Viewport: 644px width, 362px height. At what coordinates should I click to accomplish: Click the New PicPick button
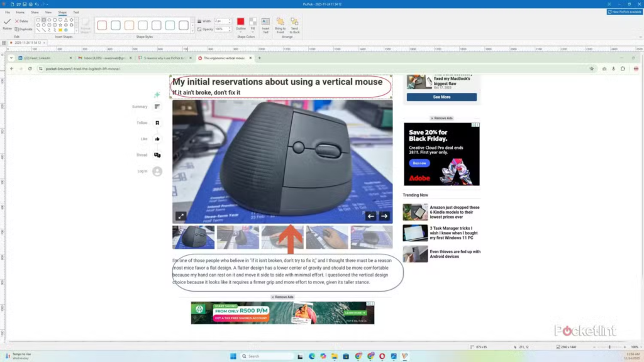click(x=625, y=12)
